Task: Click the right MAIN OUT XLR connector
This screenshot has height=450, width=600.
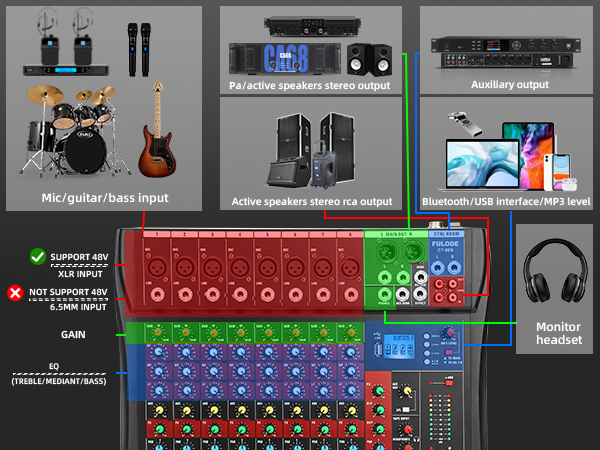Action: click(411, 253)
